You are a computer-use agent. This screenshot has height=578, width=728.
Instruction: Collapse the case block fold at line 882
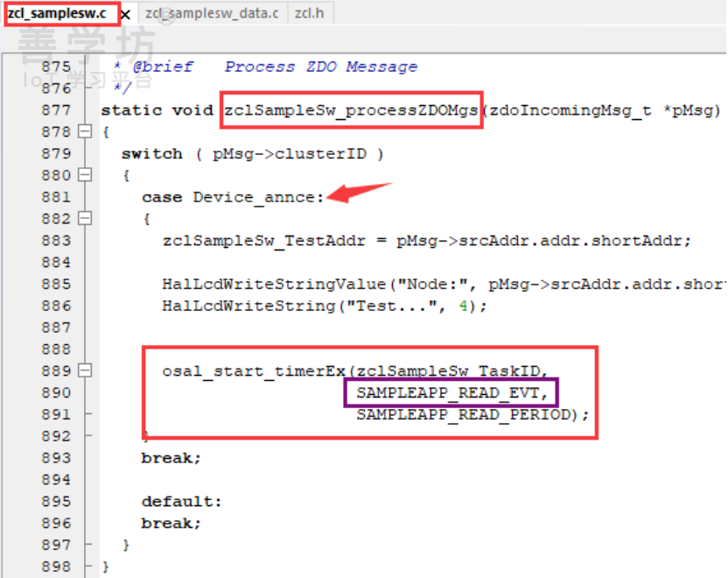click(85, 218)
